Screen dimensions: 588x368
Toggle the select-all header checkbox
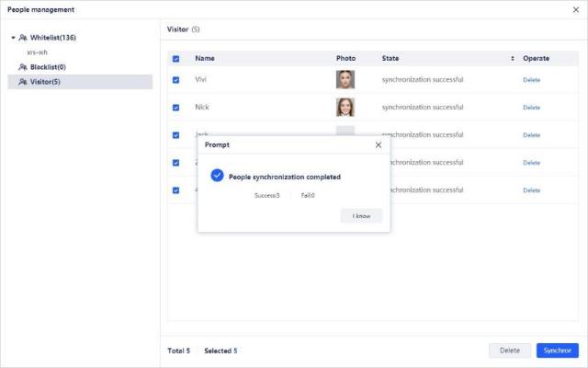point(176,59)
